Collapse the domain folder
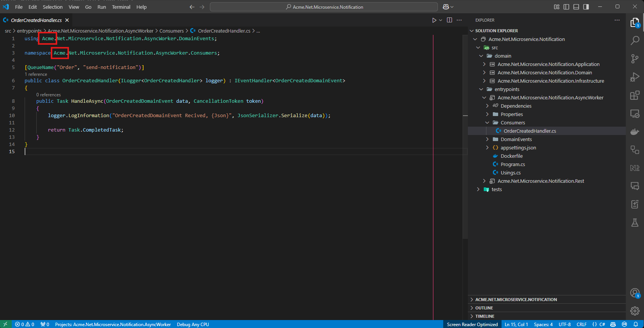This screenshot has height=328, width=644. click(481, 56)
